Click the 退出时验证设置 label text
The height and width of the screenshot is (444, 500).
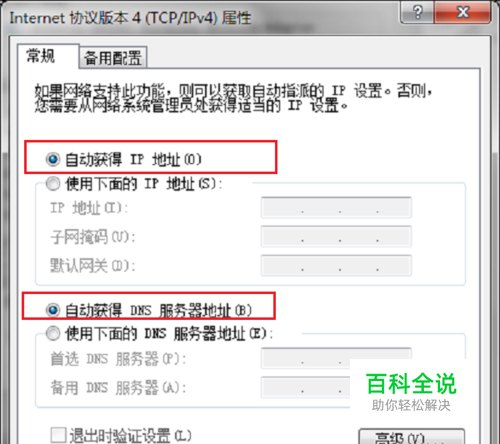click(130, 435)
